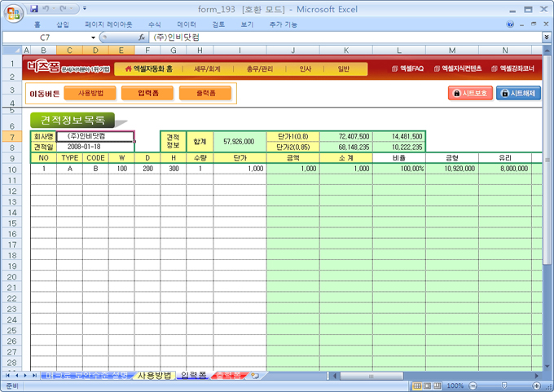
Task: Open the 수식 ribbon tab
Action: (x=154, y=24)
